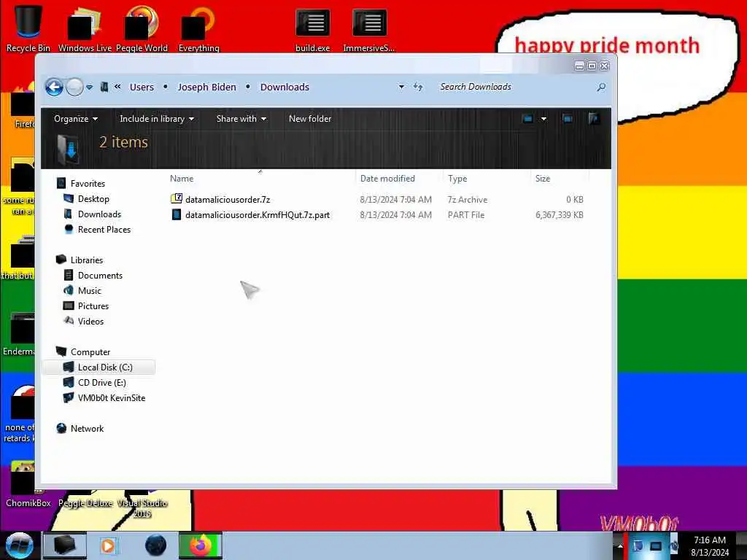
Task: Open the recent locations history arrow
Action: click(89, 87)
